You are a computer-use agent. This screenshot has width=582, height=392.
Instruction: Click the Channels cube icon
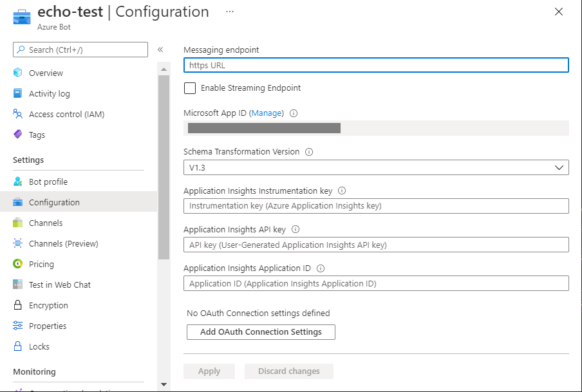(18, 223)
